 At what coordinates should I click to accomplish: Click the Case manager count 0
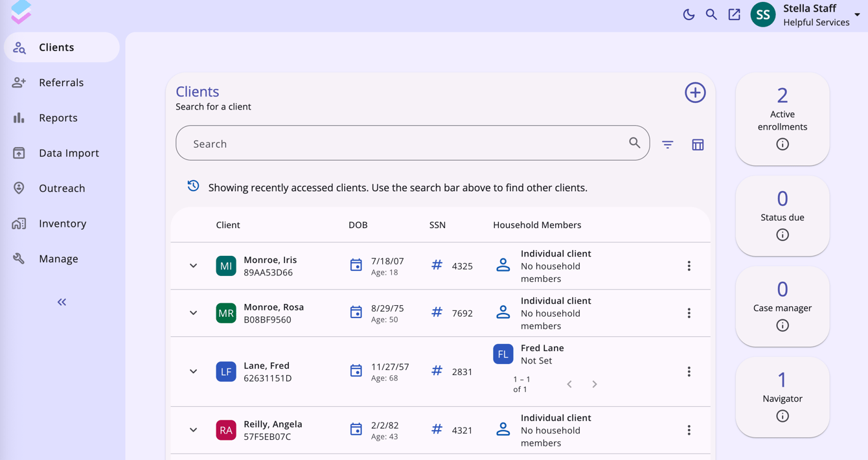point(782,289)
